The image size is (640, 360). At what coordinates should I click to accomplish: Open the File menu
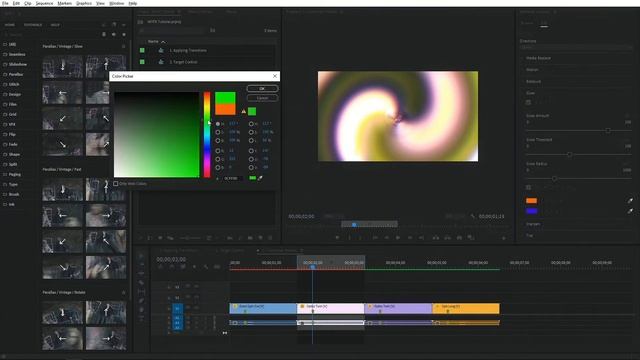click(5, 3)
